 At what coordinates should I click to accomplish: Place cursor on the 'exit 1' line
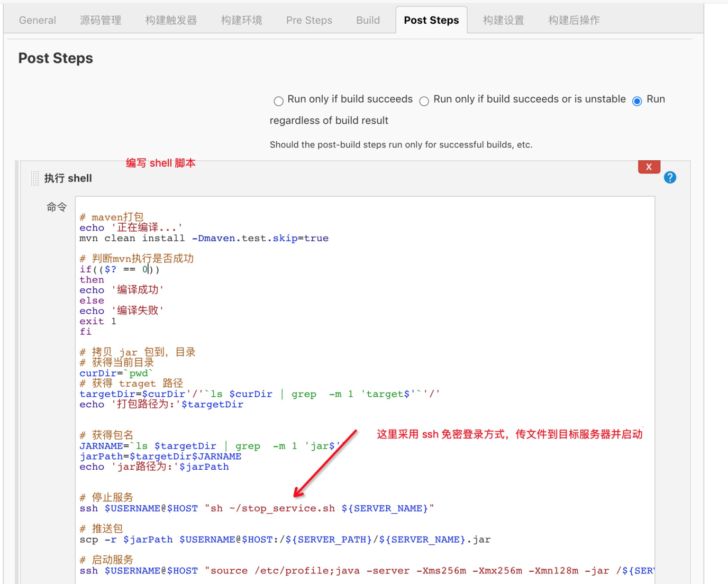pyautogui.click(x=98, y=321)
